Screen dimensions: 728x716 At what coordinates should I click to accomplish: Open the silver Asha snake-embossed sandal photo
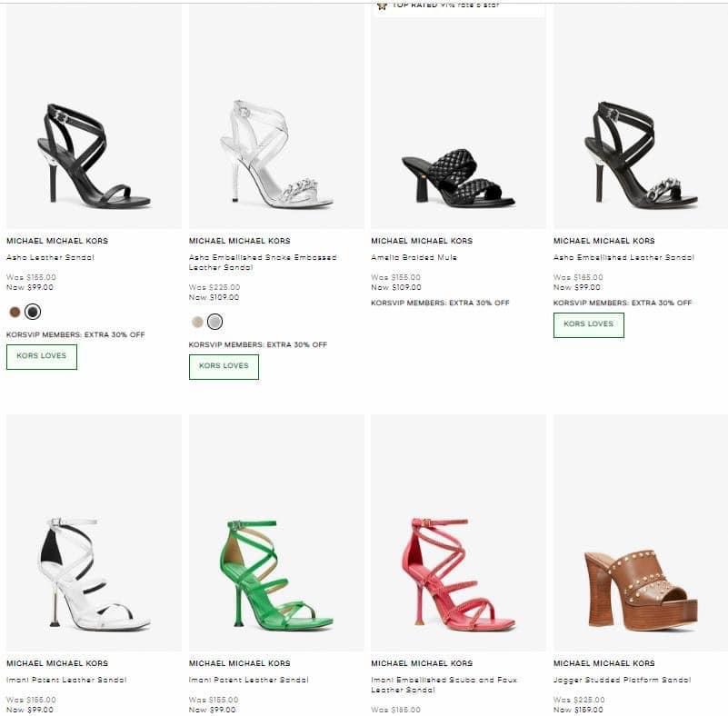[276, 154]
